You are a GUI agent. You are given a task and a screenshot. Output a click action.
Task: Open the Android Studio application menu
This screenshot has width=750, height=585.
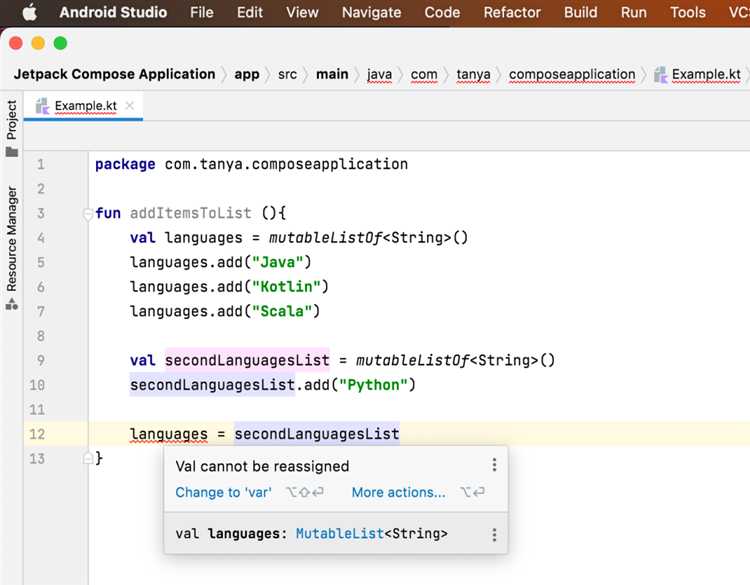(113, 12)
